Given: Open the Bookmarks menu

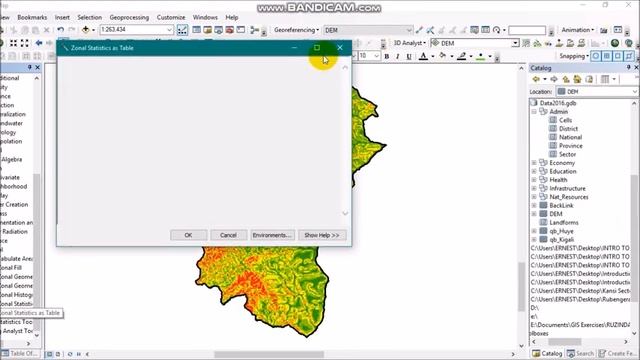Looking at the screenshot, I should point(32,18).
